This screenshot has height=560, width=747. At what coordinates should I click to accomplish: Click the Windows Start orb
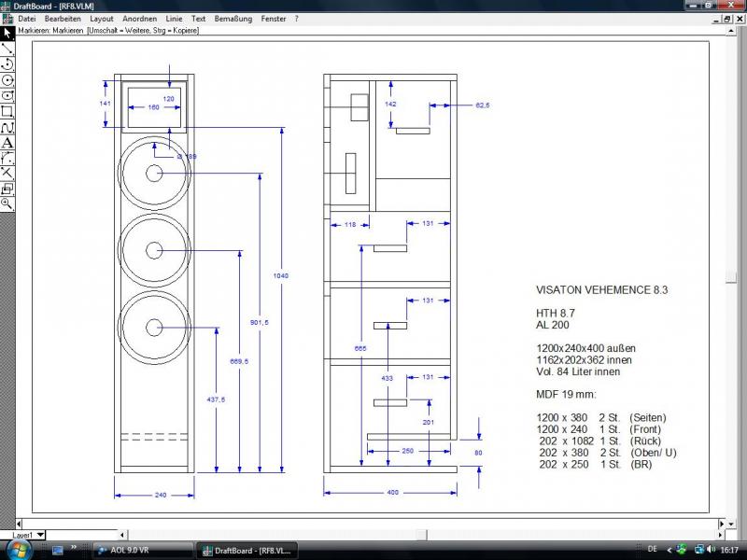19,549
